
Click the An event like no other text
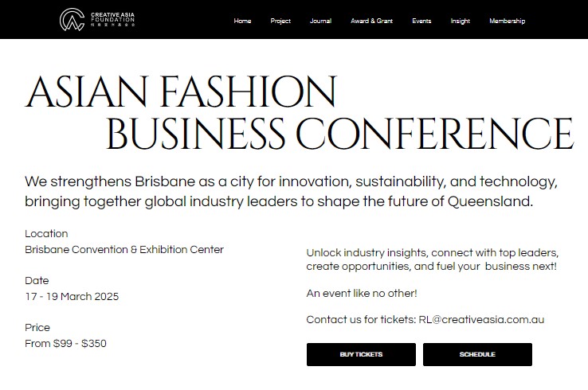coord(362,293)
